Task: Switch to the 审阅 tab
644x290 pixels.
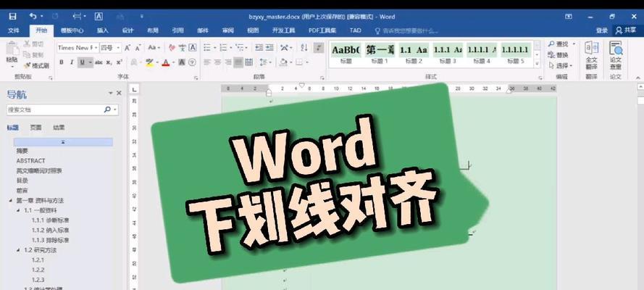Action: [x=228, y=30]
